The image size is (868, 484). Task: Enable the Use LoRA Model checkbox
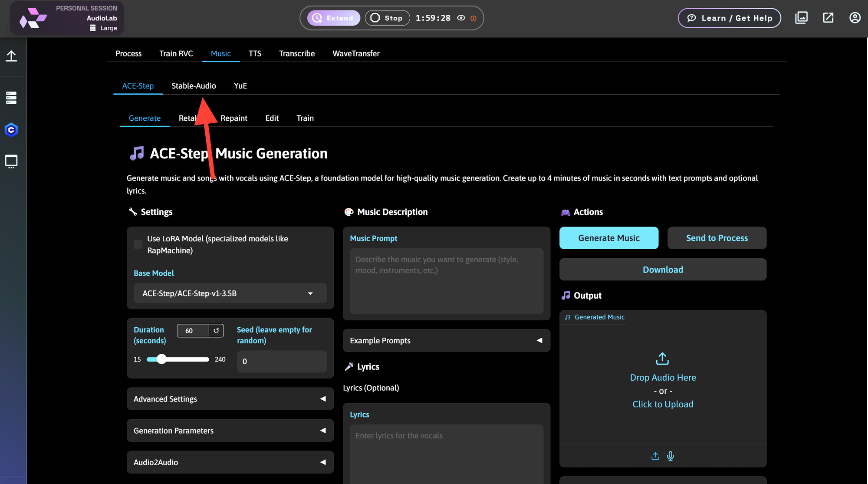[138, 244]
